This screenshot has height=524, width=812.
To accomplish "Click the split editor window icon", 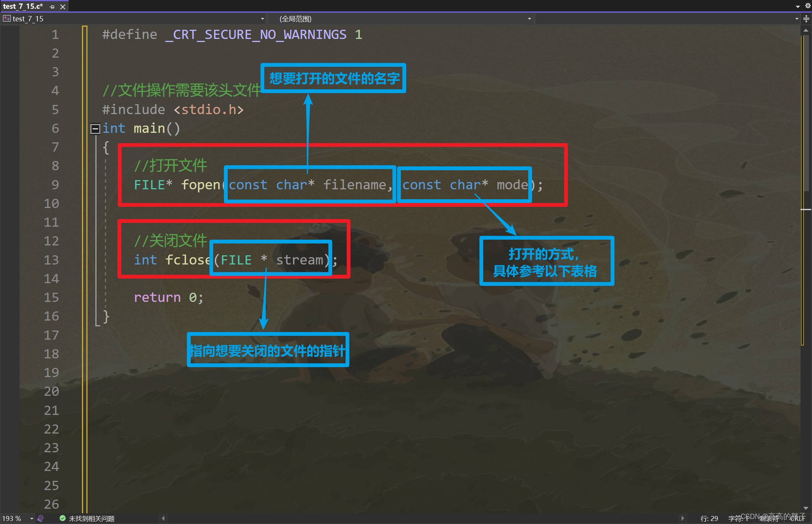I will [x=806, y=19].
